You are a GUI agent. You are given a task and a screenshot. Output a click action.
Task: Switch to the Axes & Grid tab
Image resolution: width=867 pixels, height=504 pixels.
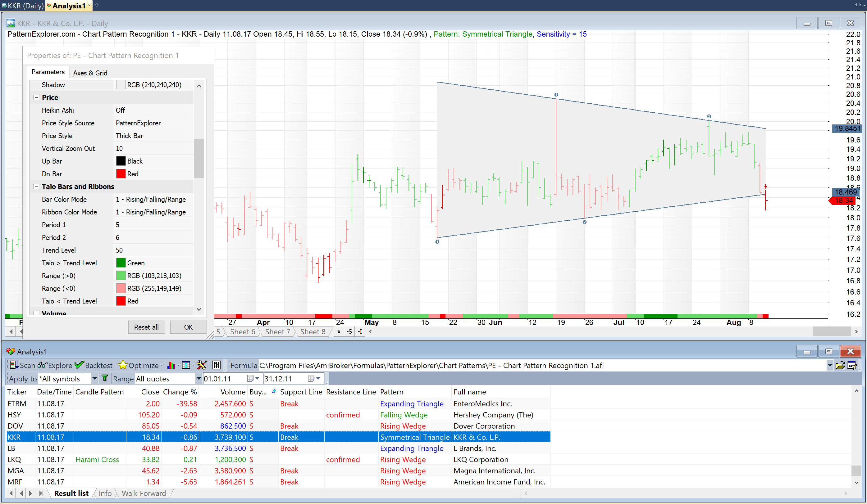pos(90,73)
